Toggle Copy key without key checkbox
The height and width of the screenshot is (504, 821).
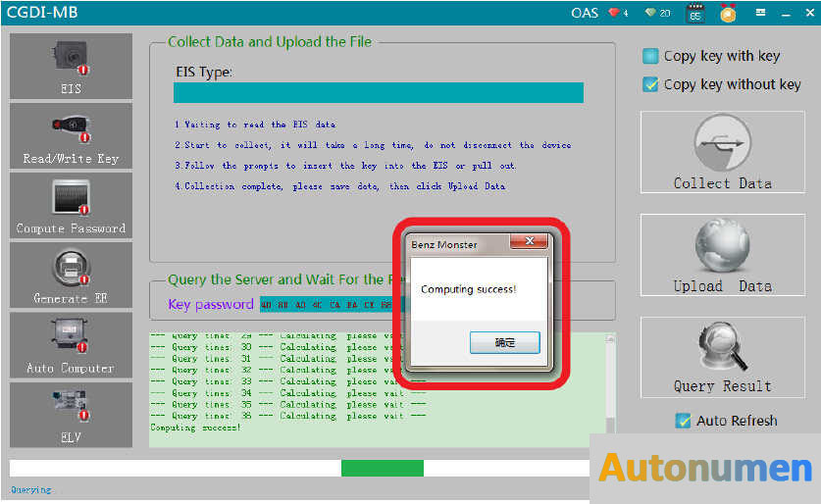[x=650, y=84]
